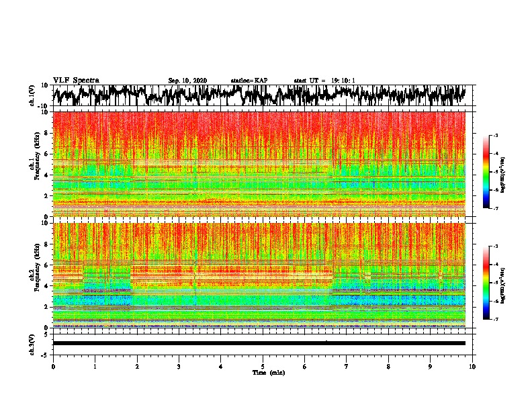Viewport: 532px width, 411px height.
Task: Click the "7" tick on the time axis
Action: point(347,367)
